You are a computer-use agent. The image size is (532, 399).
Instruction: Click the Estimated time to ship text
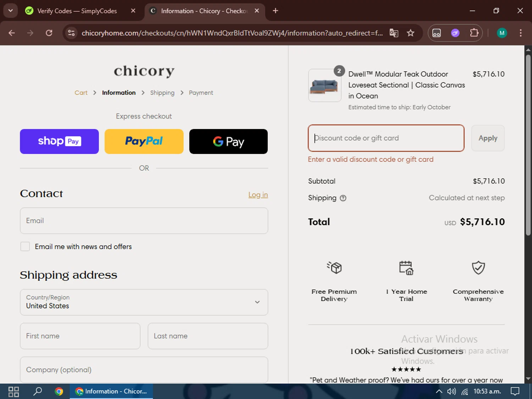click(x=399, y=107)
